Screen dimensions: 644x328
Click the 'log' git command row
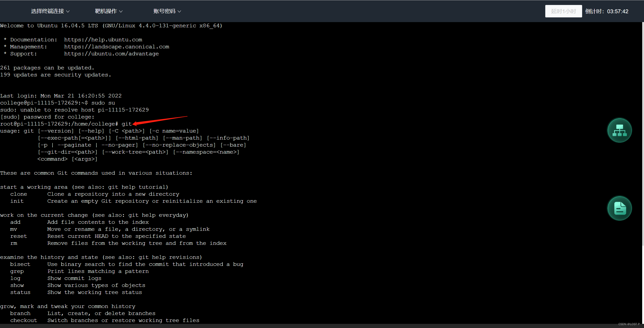click(56, 278)
